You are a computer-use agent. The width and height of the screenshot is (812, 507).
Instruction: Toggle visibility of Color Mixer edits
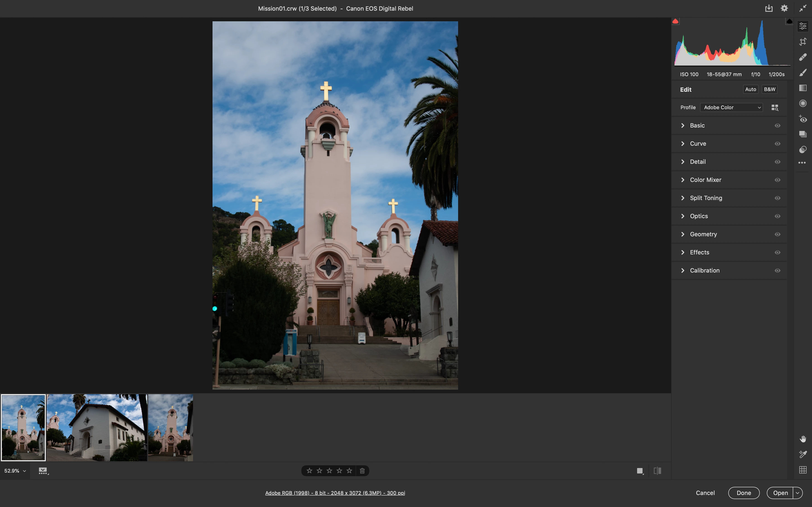click(x=777, y=180)
